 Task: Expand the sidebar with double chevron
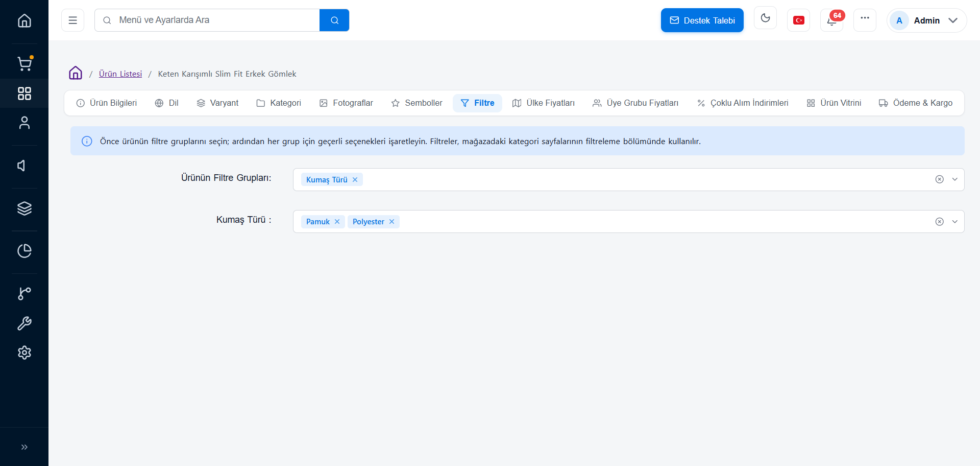24,447
